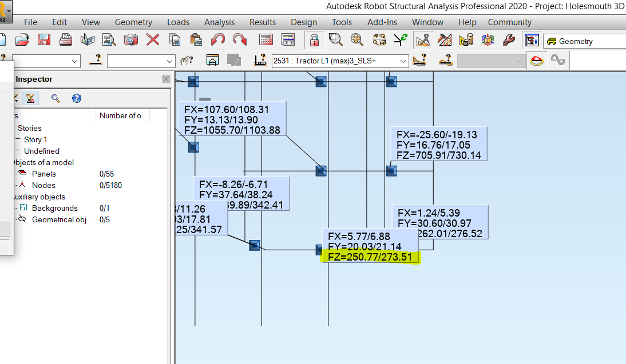Open the Analysis menu

(x=220, y=22)
